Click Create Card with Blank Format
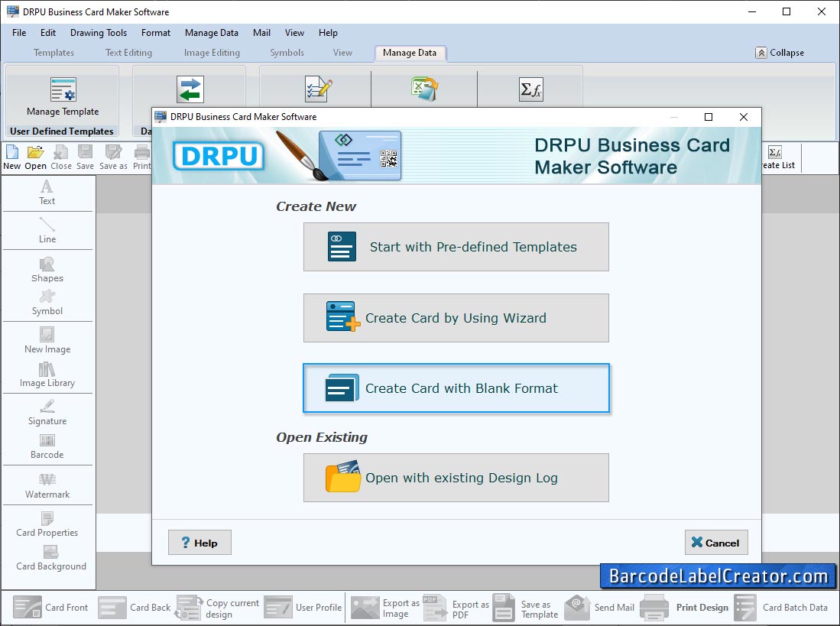This screenshot has width=840, height=626. point(456,388)
